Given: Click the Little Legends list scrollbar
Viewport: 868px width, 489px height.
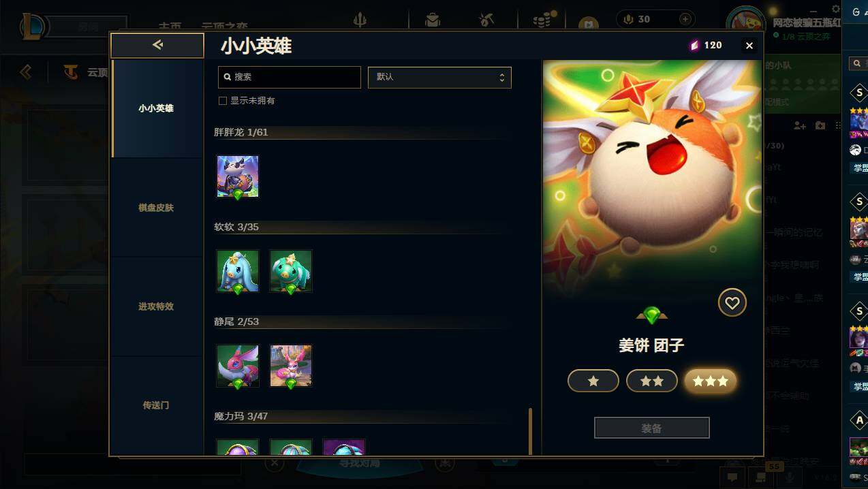Looking at the screenshot, I should coord(531,431).
